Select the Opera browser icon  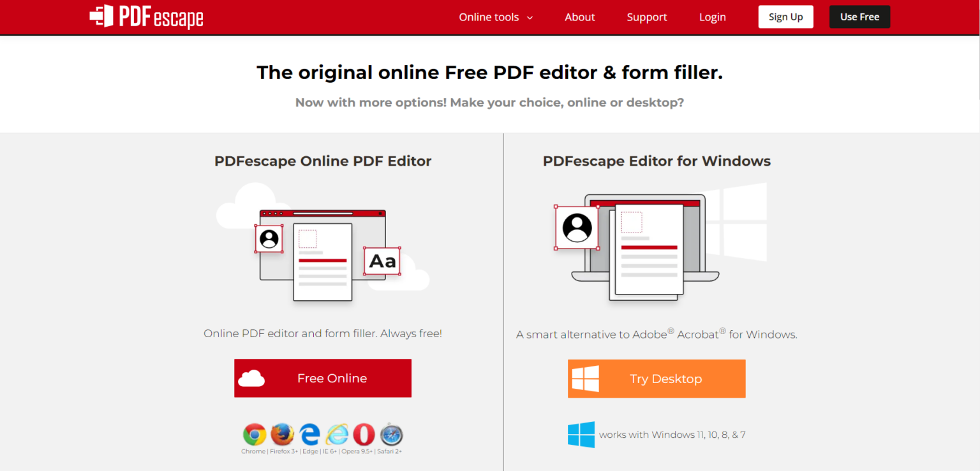tap(364, 434)
